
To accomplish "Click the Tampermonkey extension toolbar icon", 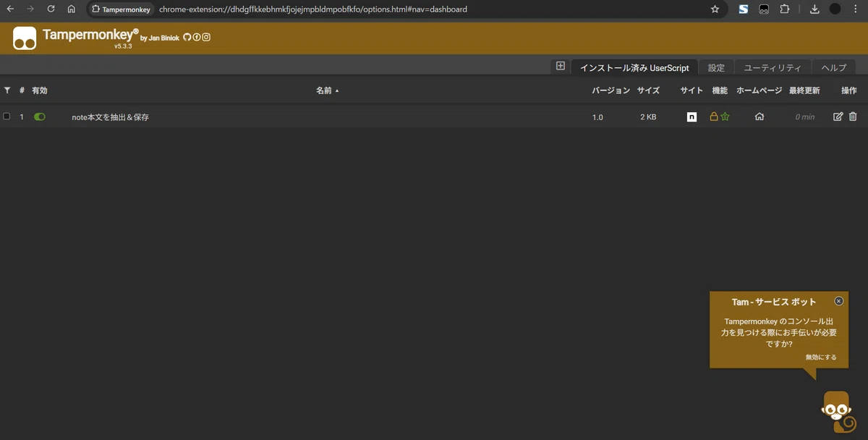I will pyautogui.click(x=764, y=9).
